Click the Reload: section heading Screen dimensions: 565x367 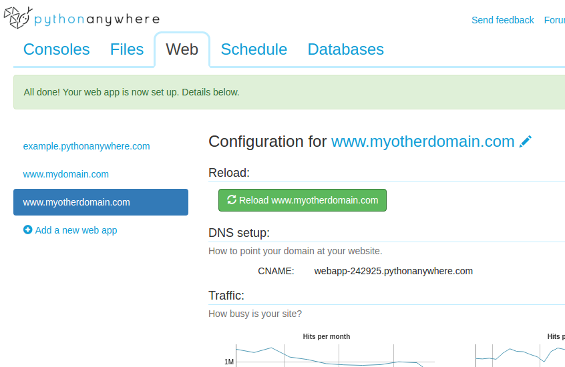click(229, 173)
